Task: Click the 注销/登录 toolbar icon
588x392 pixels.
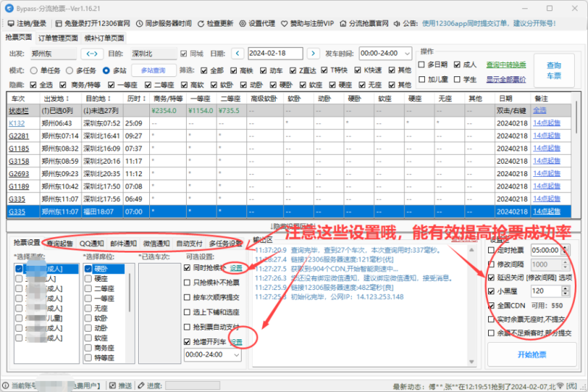Action: (10, 23)
